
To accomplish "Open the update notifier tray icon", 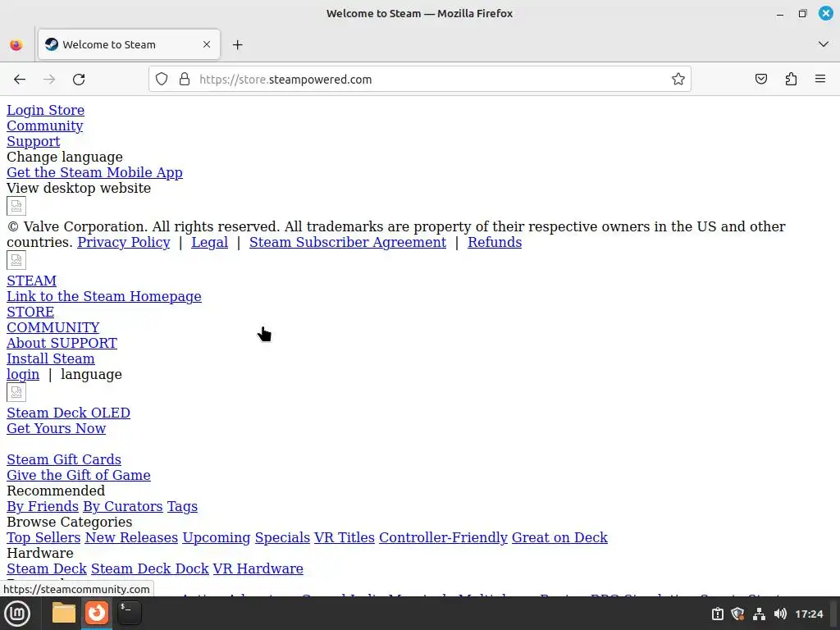I will [717, 614].
